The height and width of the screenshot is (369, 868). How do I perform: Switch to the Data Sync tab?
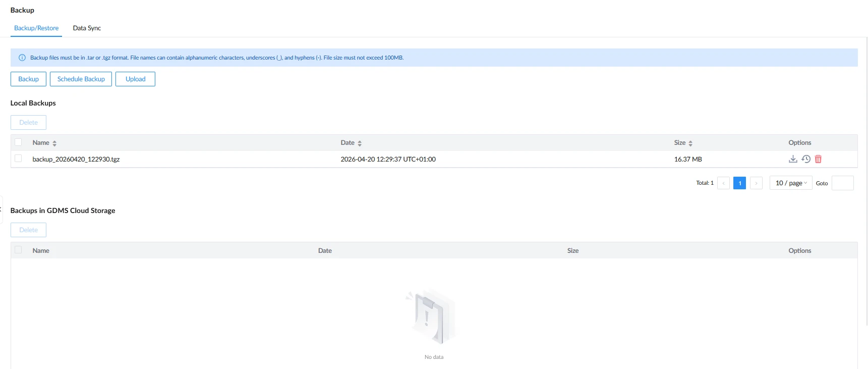87,28
